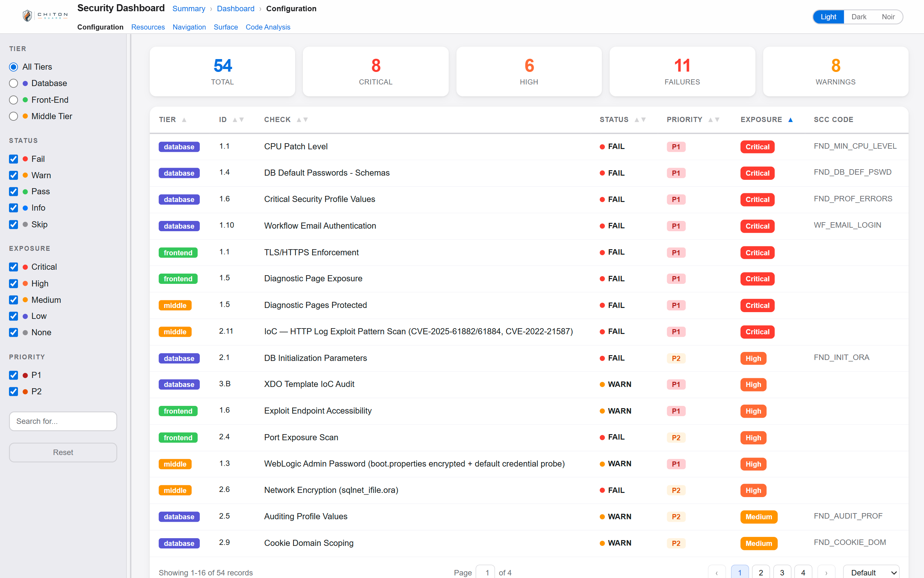
Task: Click frontend tag on Exploit Endpoint Accessibility
Action: tap(178, 411)
